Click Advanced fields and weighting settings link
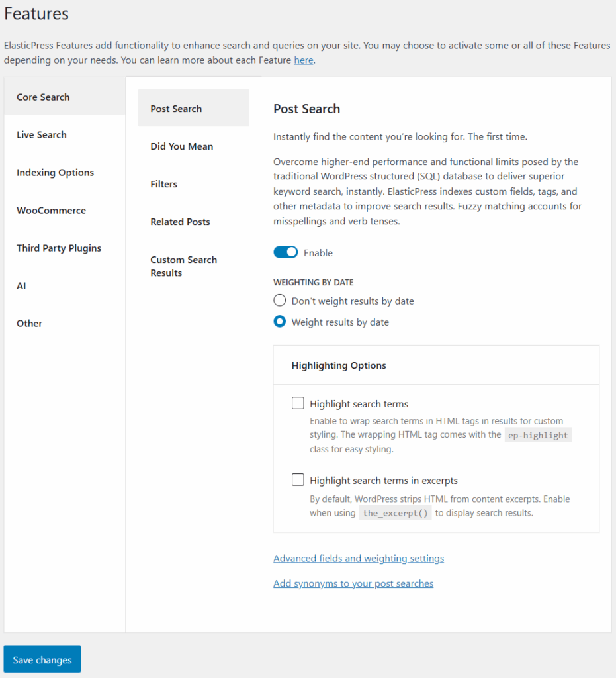The height and width of the screenshot is (678, 616). click(359, 559)
